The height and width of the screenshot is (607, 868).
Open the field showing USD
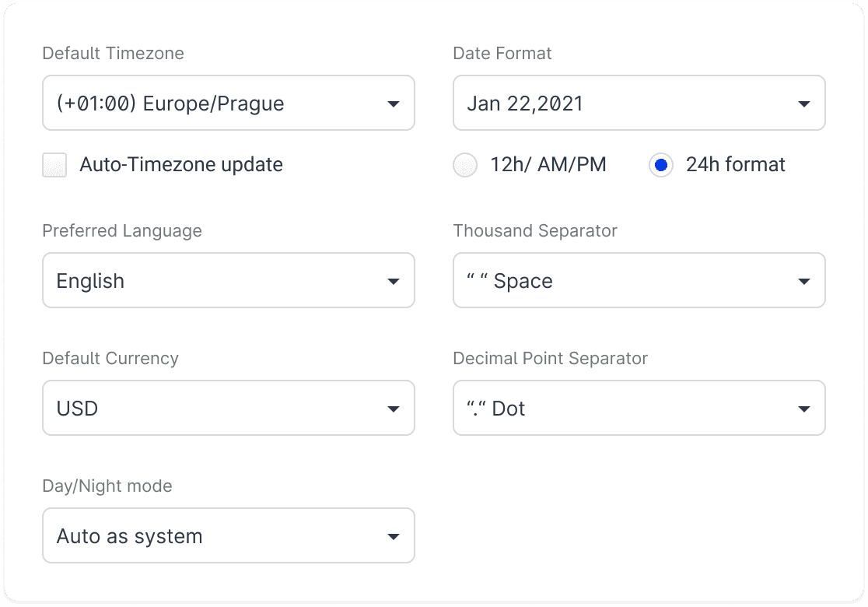[210, 409]
